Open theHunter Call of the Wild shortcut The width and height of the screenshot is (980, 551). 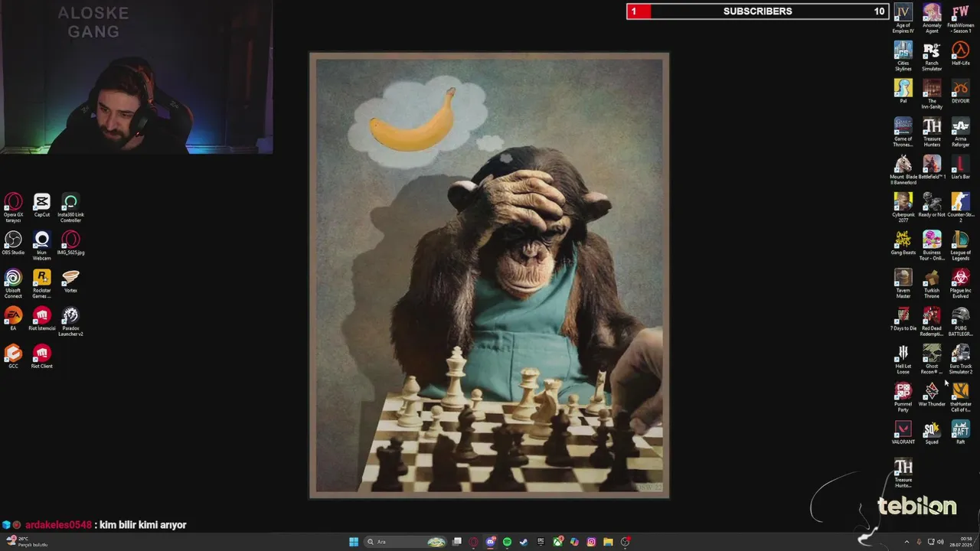tap(961, 397)
